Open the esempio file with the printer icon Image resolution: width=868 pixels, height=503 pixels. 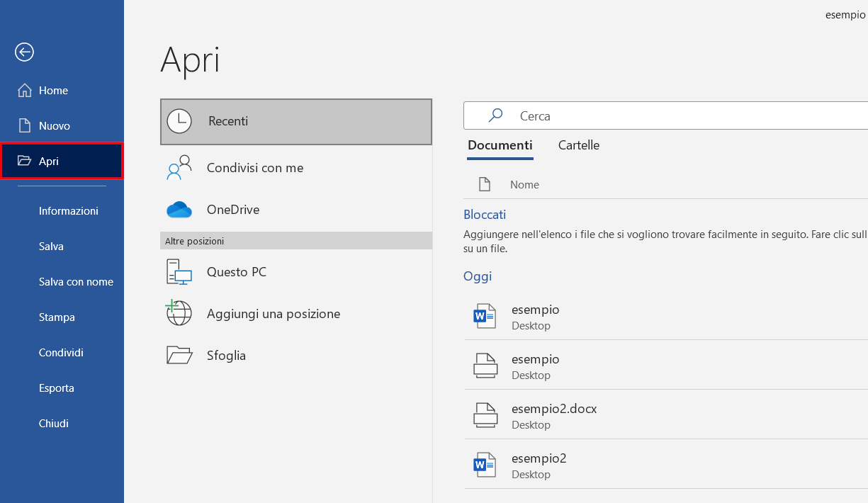click(x=666, y=365)
